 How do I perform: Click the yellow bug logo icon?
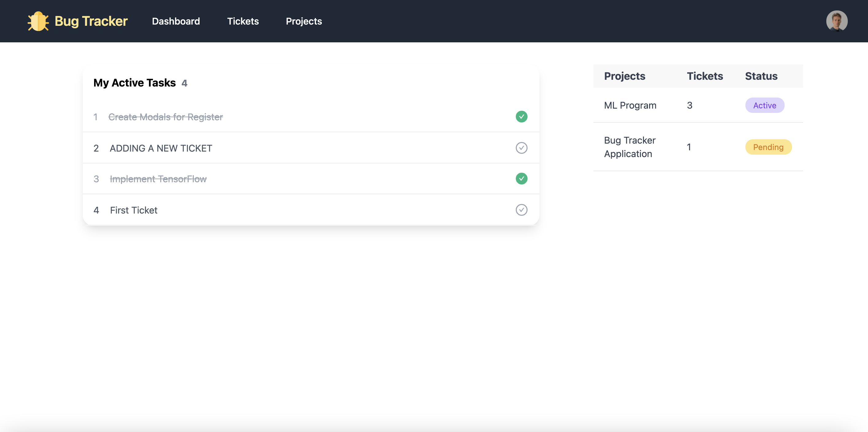tap(38, 21)
